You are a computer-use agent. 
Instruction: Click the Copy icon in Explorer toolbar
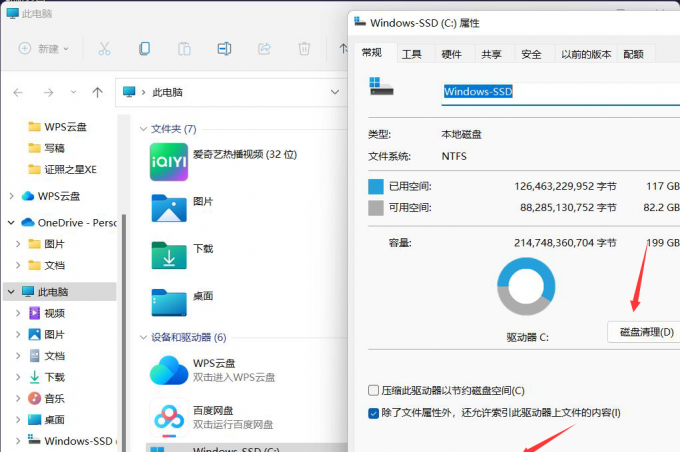[x=144, y=49]
